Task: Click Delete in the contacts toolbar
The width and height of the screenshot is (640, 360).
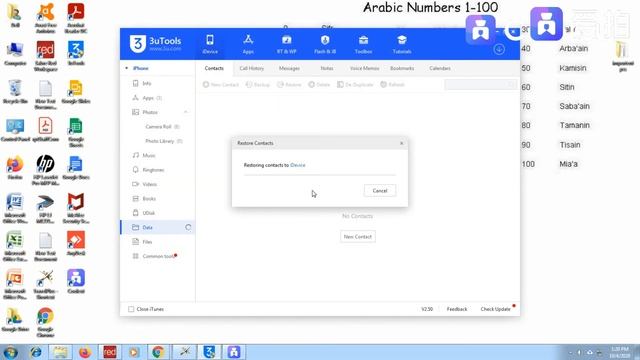Action: pyautogui.click(x=319, y=84)
